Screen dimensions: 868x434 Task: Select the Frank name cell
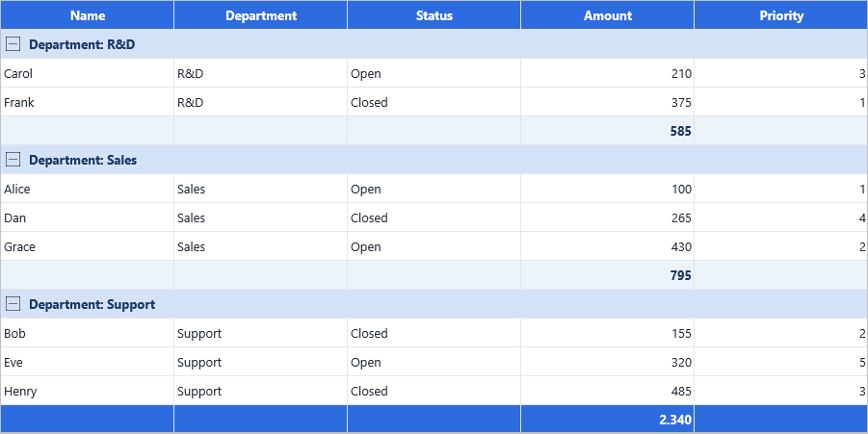88,102
